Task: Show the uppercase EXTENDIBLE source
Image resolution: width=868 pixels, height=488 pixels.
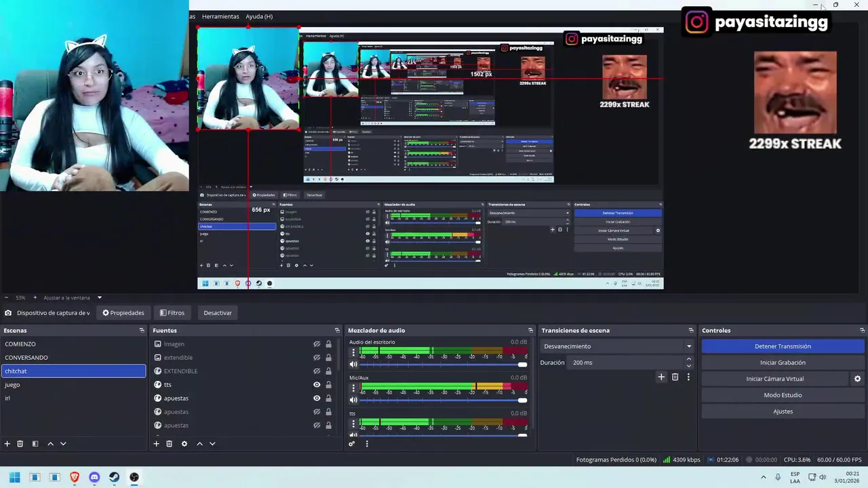Action: click(x=317, y=371)
